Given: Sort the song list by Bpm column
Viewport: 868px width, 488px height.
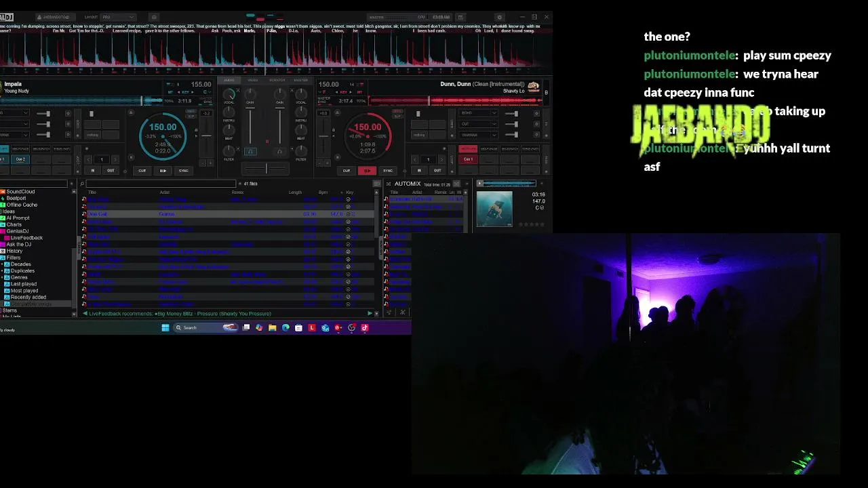Looking at the screenshot, I should pyautogui.click(x=323, y=192).
